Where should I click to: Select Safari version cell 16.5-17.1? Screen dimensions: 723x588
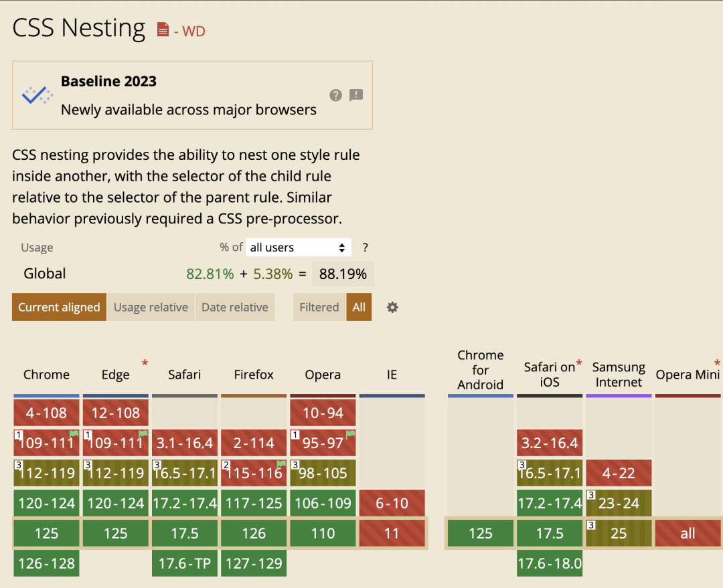click(185, 473)
